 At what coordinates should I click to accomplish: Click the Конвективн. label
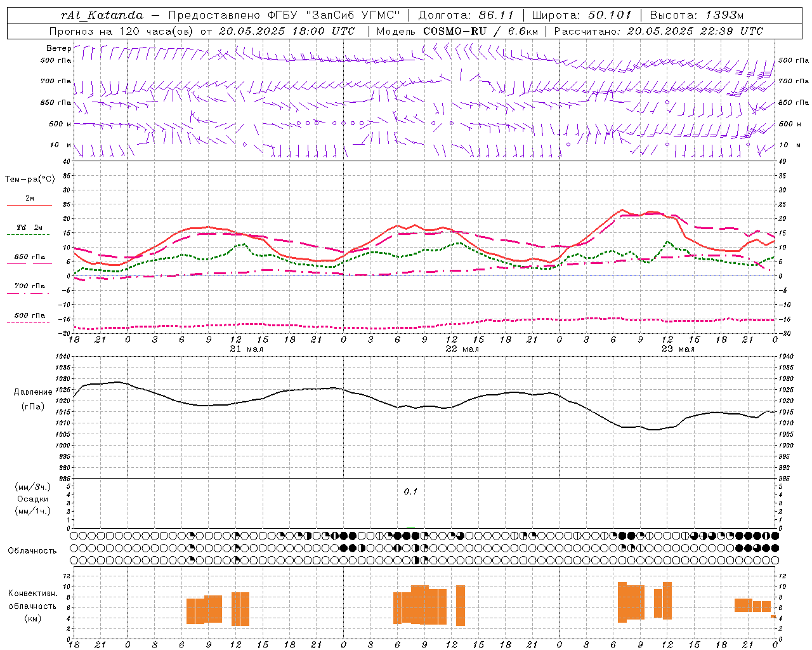click(33, 594)
